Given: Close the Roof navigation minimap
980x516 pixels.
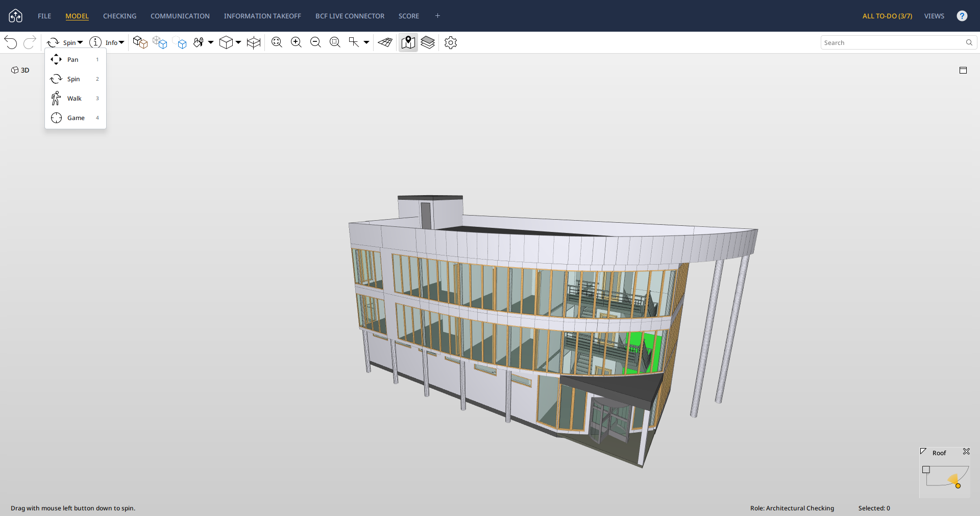Looking at the screenshot, I should pos(966,452).
